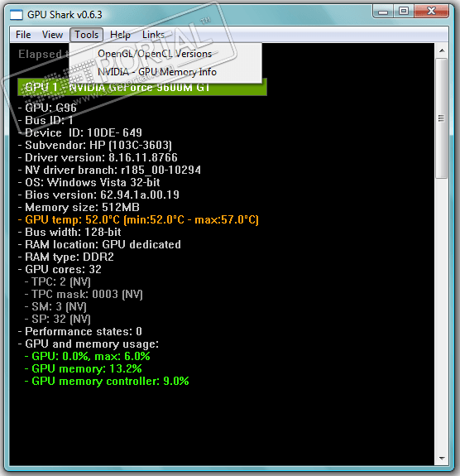
Task: Click 'RAM location: GPU dedicated' text
Action: coord(99,245)
